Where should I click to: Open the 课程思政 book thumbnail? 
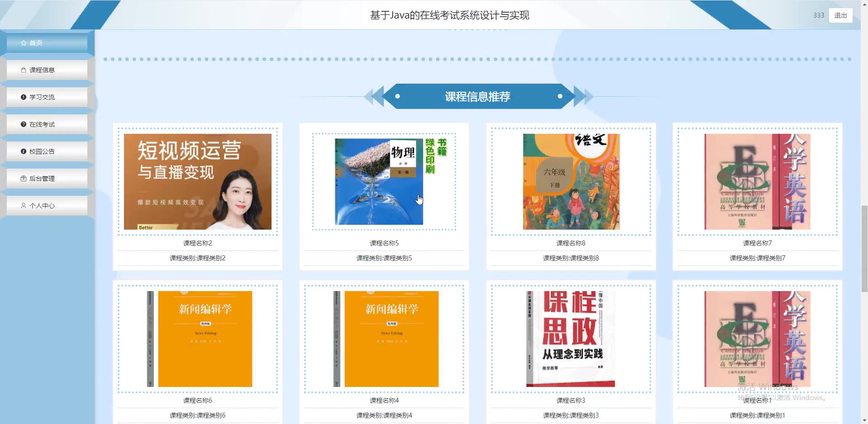point(571,339)
